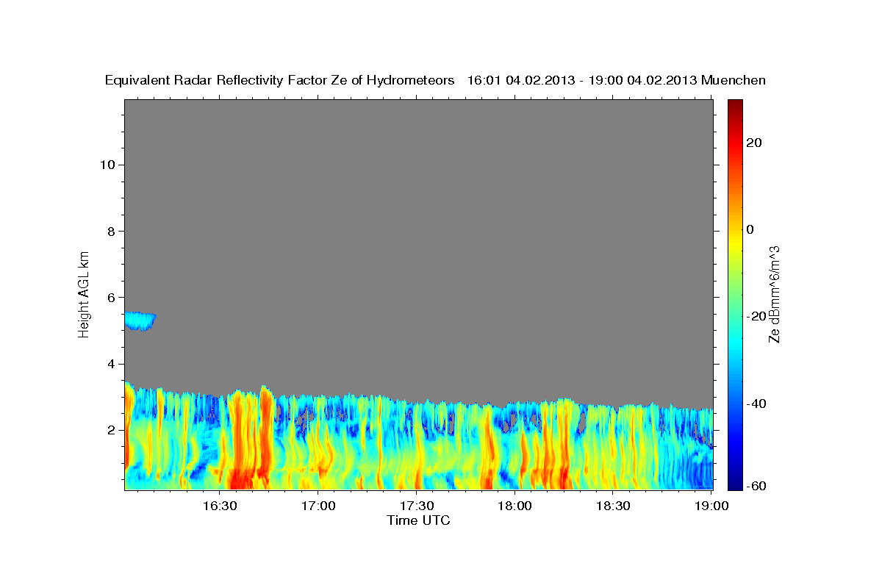Click the 'Time UTC' axis label
Image resolution: width=882 pixels, height=588 pixels.
pyautogui.click(x=418, y=520)
